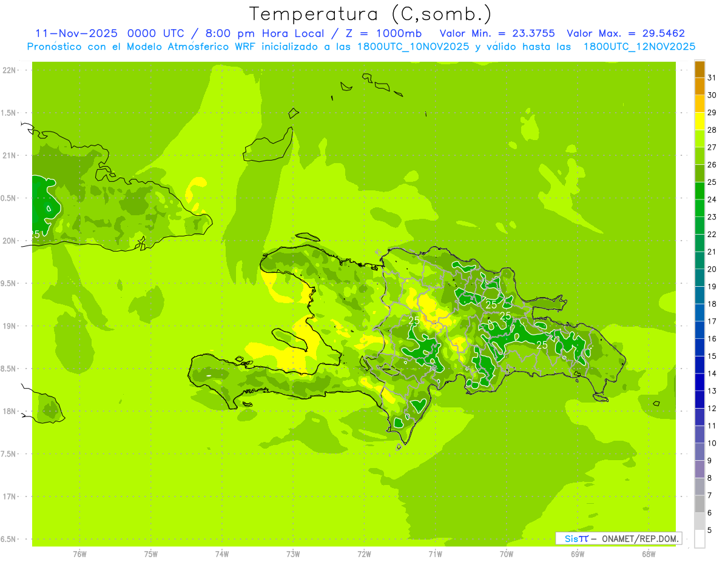Click the "70W" longitude axis label
728x562 pixels.
pos(507,554)
